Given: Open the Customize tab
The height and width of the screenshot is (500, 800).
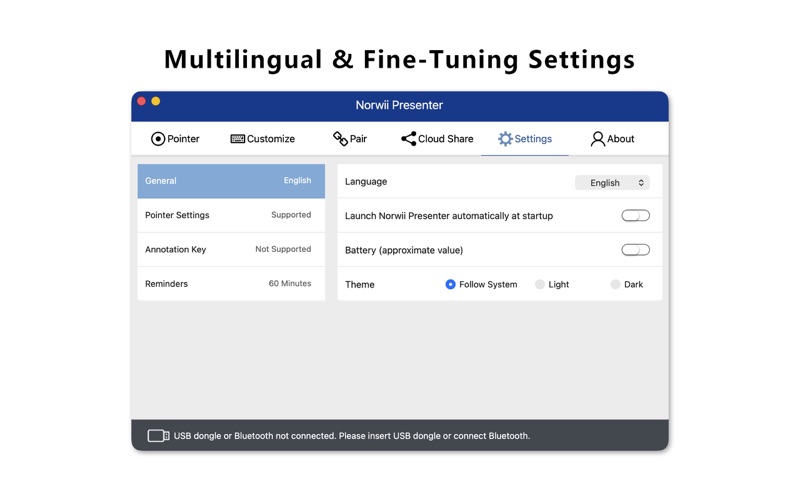Looking at the screenshot, I should tap(263, 139).
